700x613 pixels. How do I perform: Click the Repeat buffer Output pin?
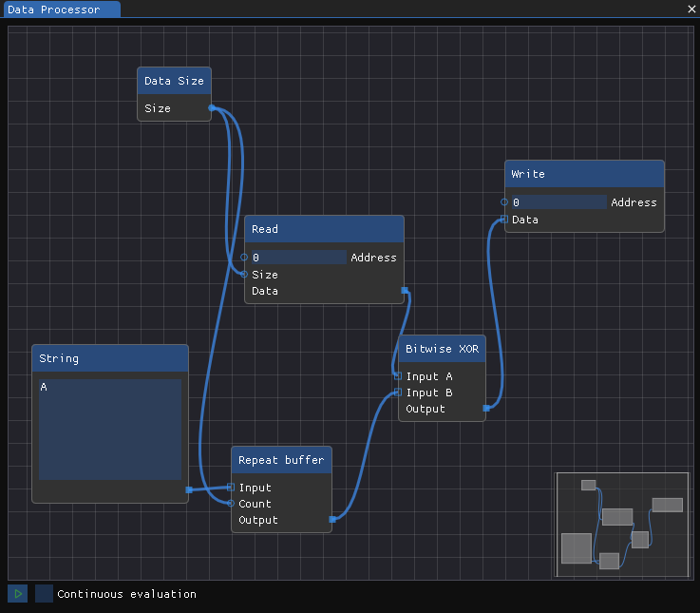point(332,519)
